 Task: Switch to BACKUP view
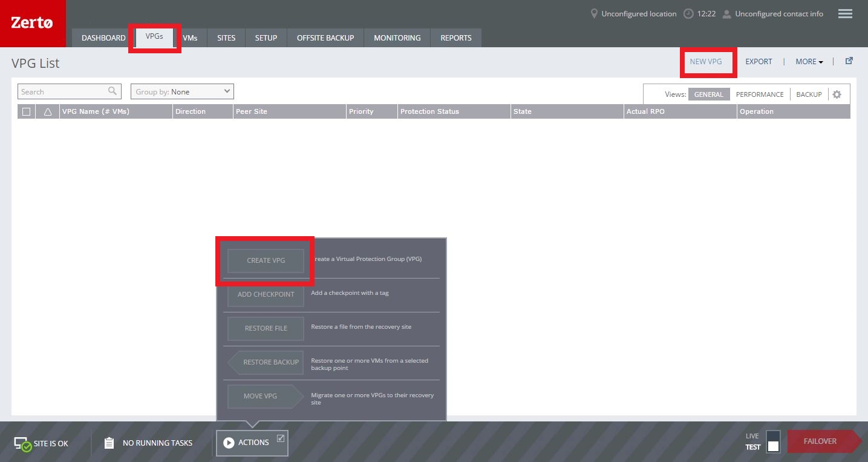(809, 94)
